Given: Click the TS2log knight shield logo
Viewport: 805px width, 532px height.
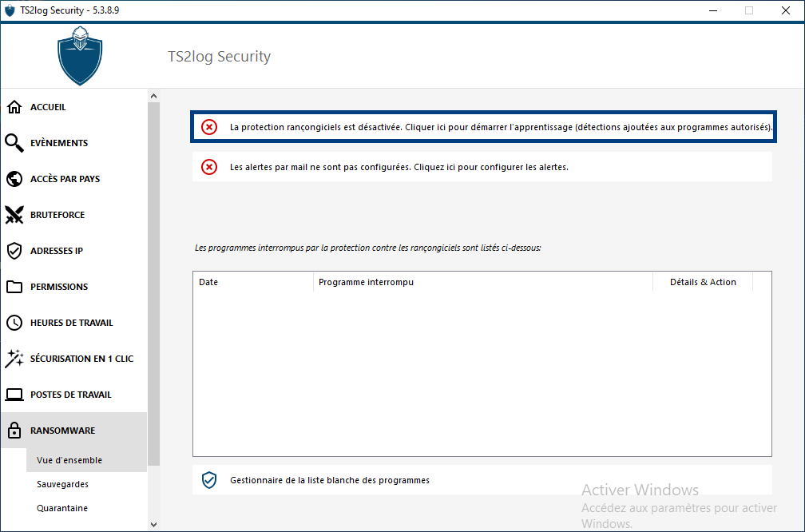Looking at the screenshot, I should coord(80,56).
